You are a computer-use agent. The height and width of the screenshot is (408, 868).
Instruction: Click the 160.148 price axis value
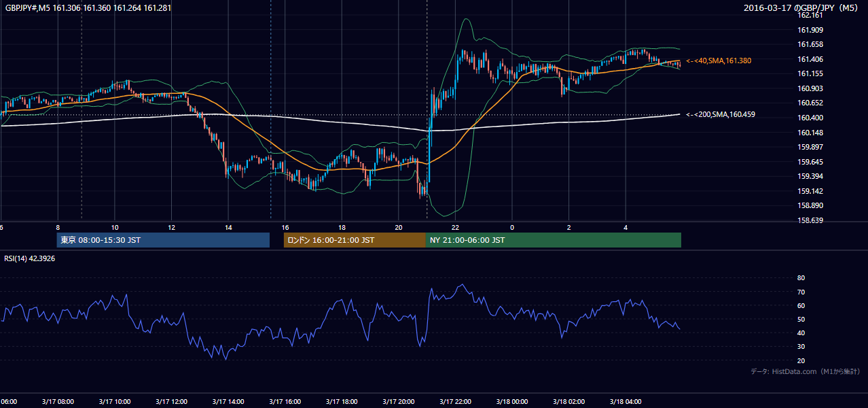[x=810, y=133]
